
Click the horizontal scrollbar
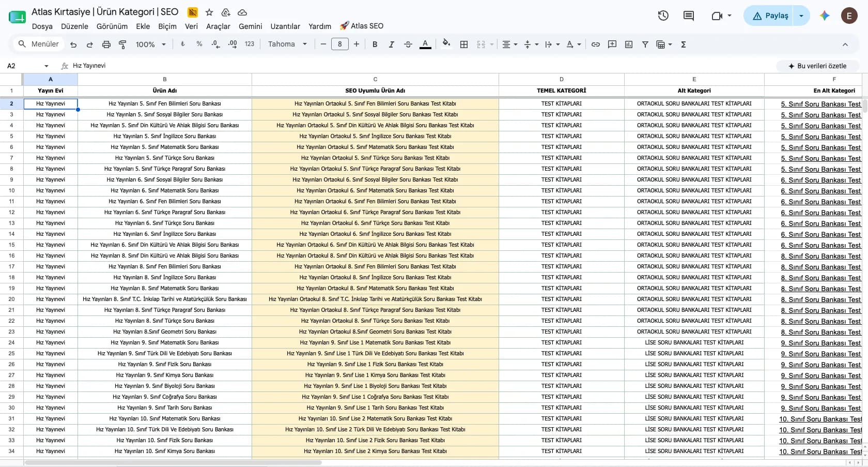point(173,462)
